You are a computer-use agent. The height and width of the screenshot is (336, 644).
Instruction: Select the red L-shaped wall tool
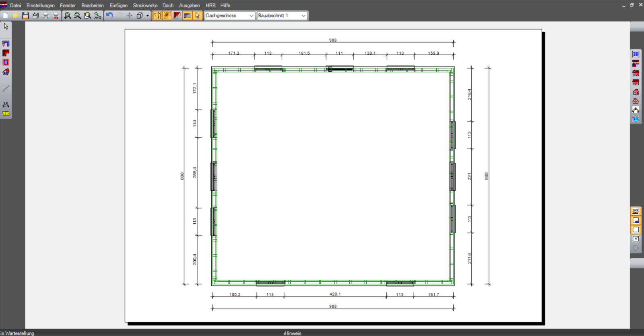(x=6, y=53)
